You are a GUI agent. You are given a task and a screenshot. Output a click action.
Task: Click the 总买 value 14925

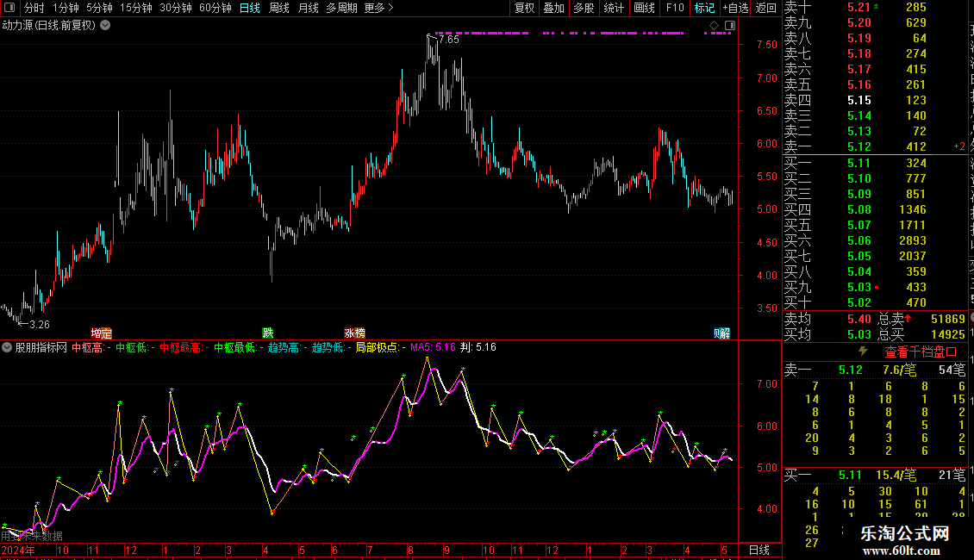[x=948, y=334]
